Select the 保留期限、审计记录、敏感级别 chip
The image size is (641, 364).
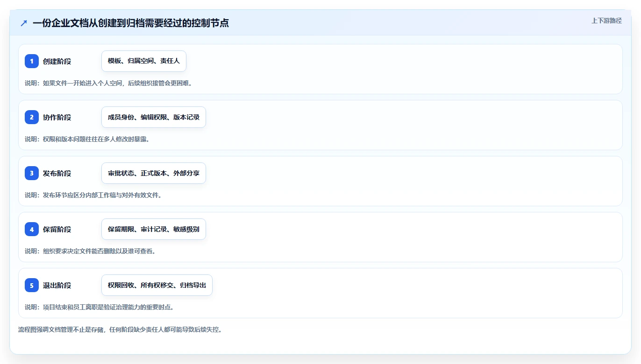coord(154,229)
